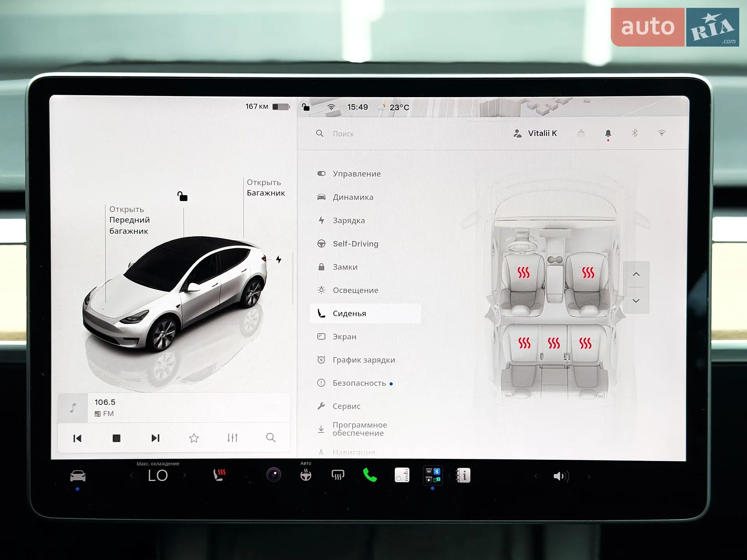Click the Поиск search field

coord(343,134)
